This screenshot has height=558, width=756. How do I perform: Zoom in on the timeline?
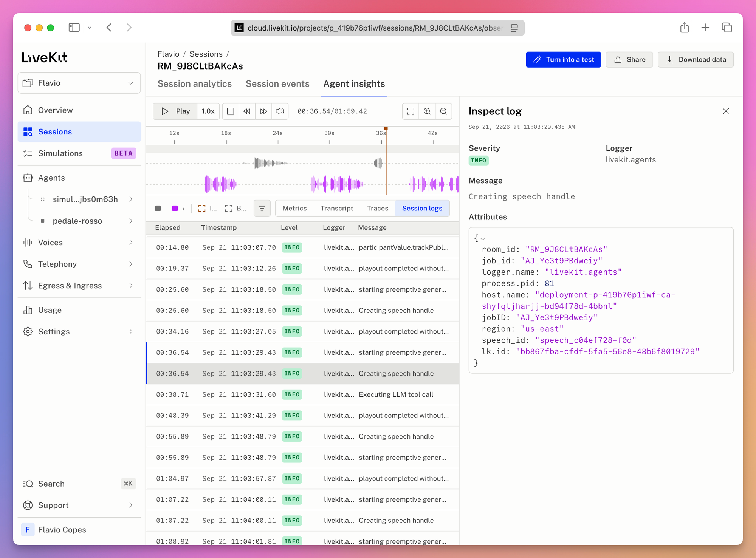[427, 111]
